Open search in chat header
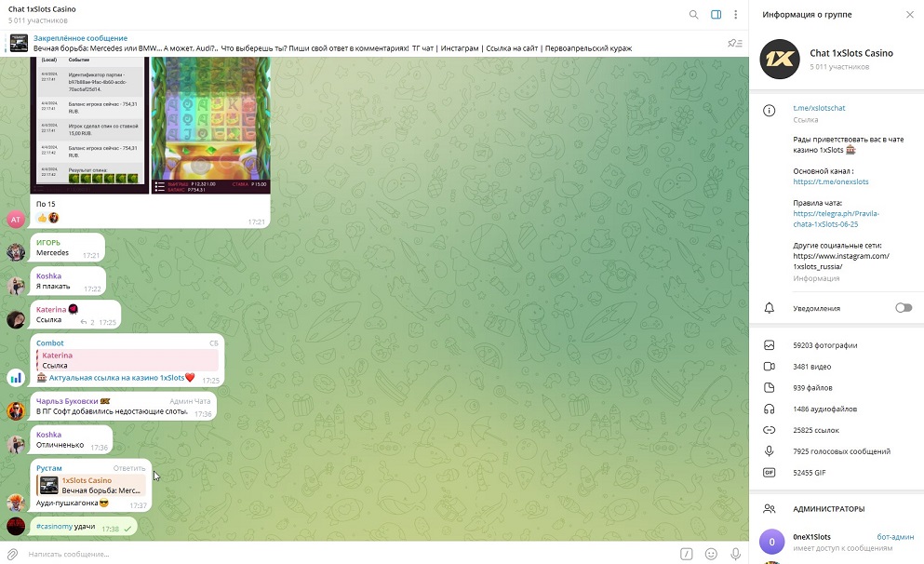 (x=693, y=15)
